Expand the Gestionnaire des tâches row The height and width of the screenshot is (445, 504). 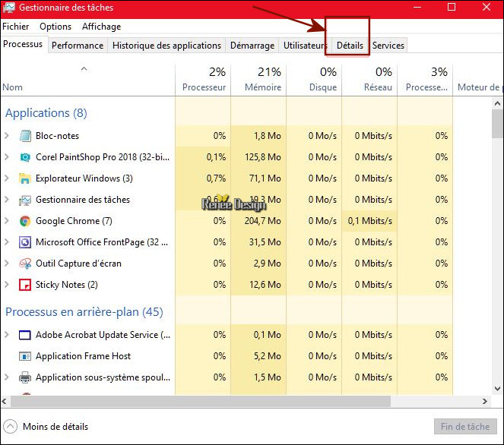pyautogui.click(x=6, y=200)
